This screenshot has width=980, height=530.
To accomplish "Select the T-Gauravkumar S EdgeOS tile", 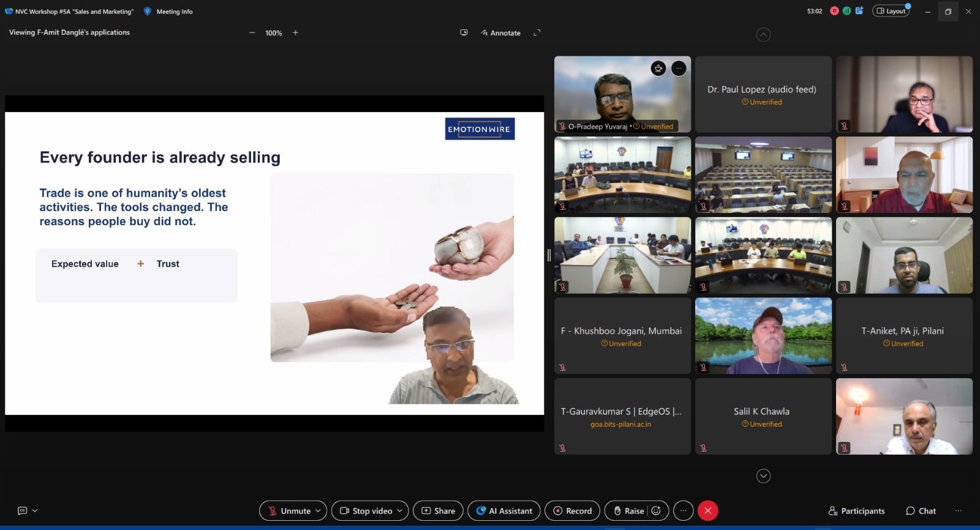I will coord(622,416).
